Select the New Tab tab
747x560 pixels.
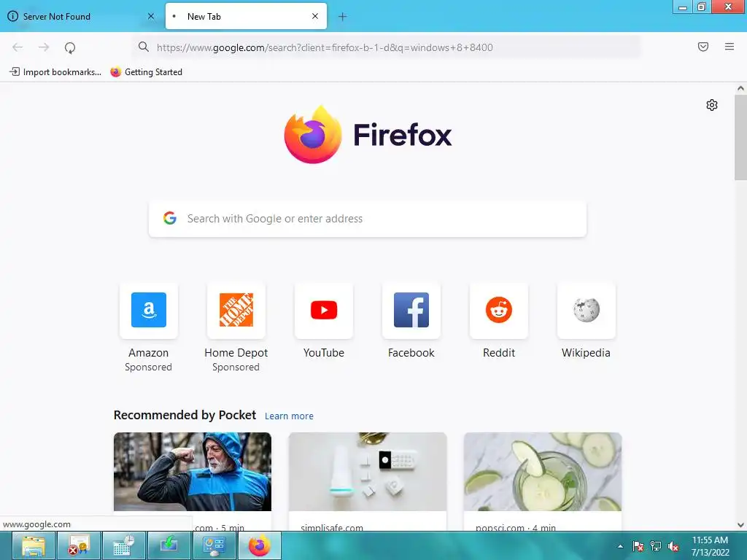(246, 16)
